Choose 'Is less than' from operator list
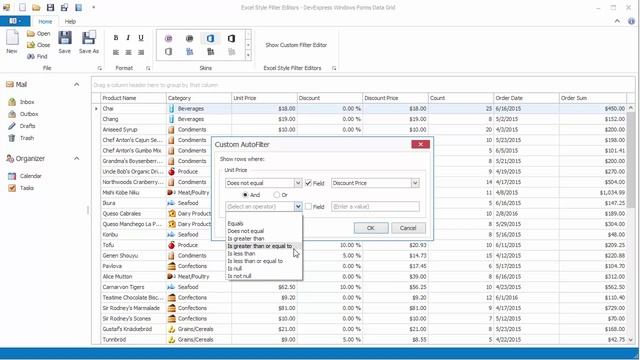This screenshot has width=640, height=360. [241, 253]
